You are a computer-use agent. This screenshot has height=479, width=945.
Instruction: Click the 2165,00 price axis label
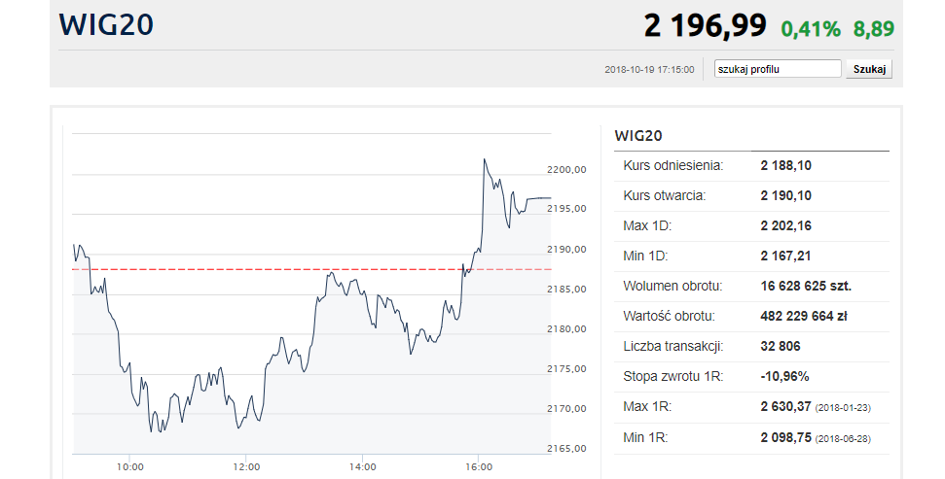[x=567, y=449]
